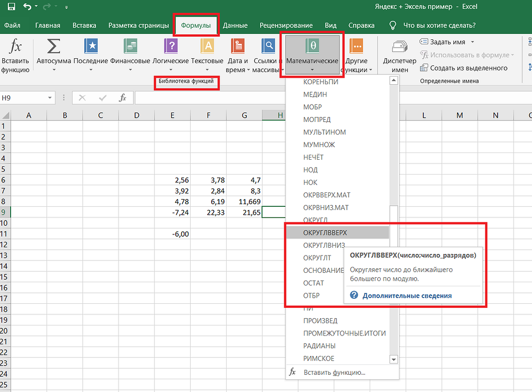Open the Ссылки и массивы functions icon

tap(268, 46)
